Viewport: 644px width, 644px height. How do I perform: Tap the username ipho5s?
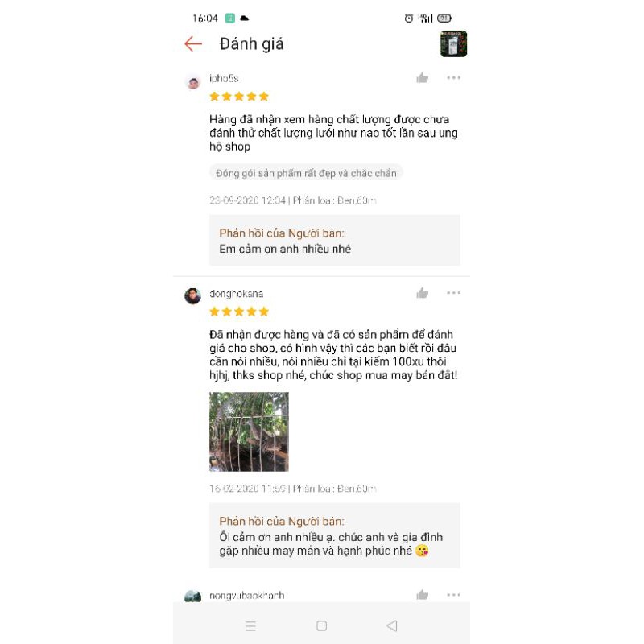(224, 78)
